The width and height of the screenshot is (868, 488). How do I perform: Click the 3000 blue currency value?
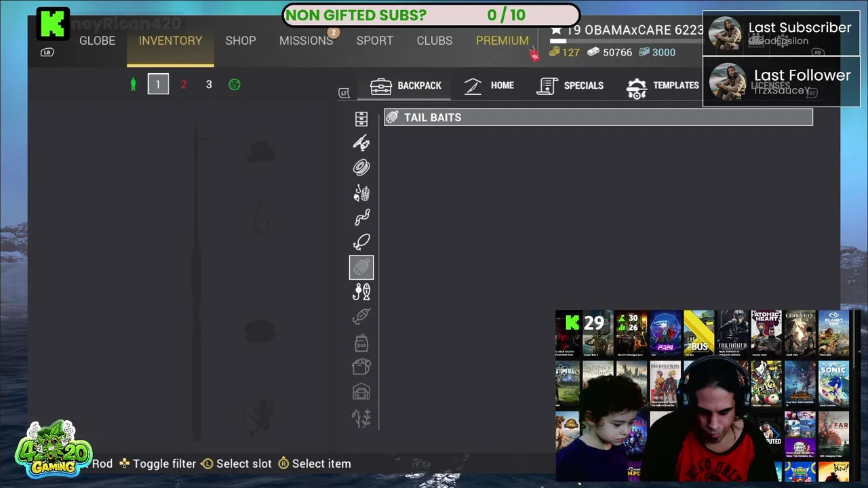663,52
